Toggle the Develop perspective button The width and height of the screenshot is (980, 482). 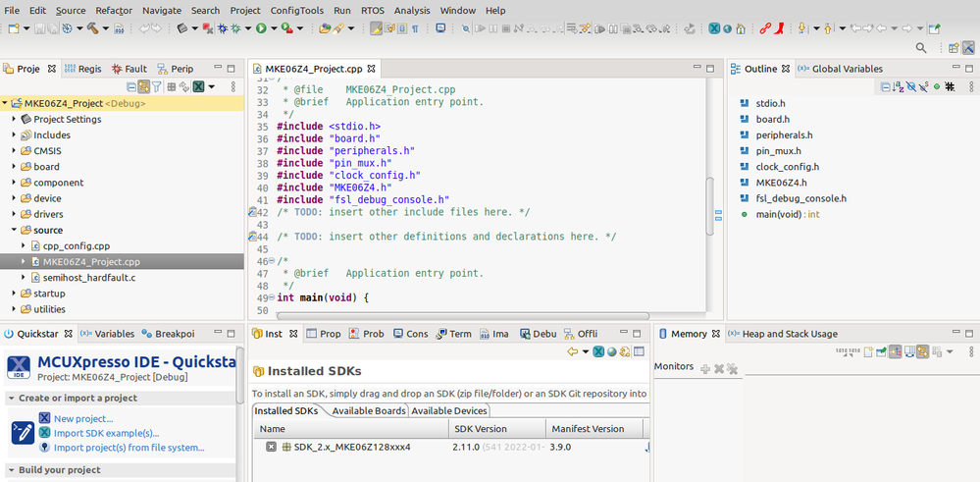click(x=969, y=48)
